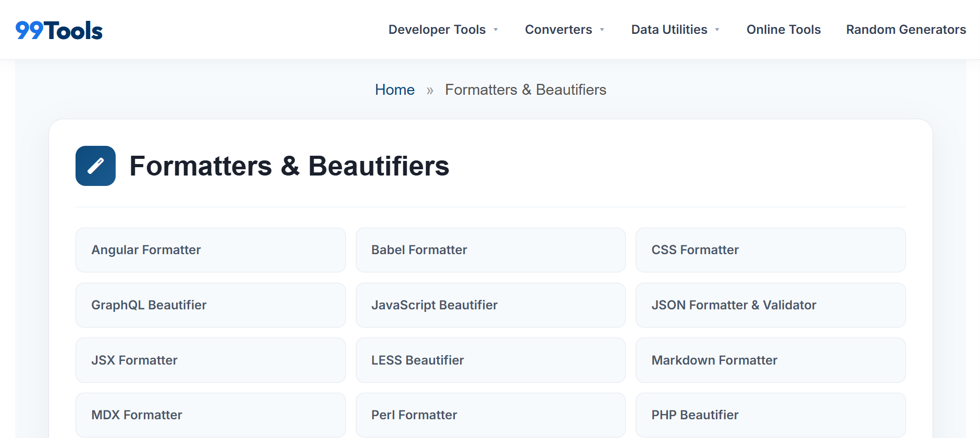
Task: Open the Random Generators menu item
Action: (x=905, y=30)
